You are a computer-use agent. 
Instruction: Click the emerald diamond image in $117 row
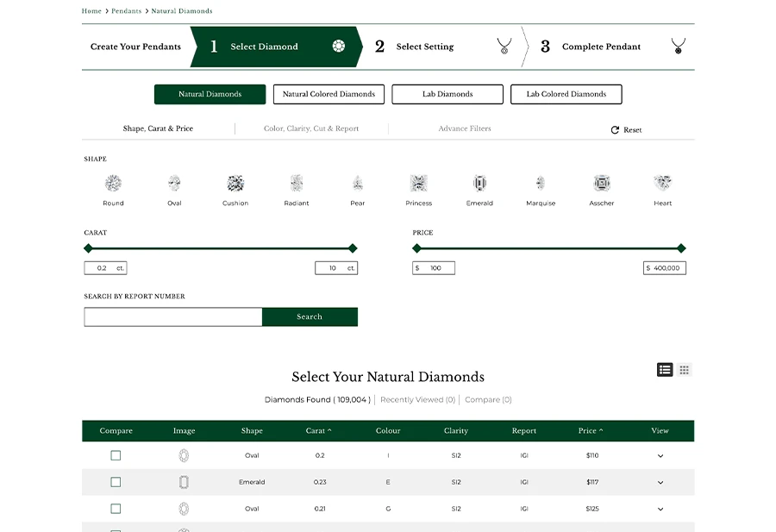coord(184,482)
